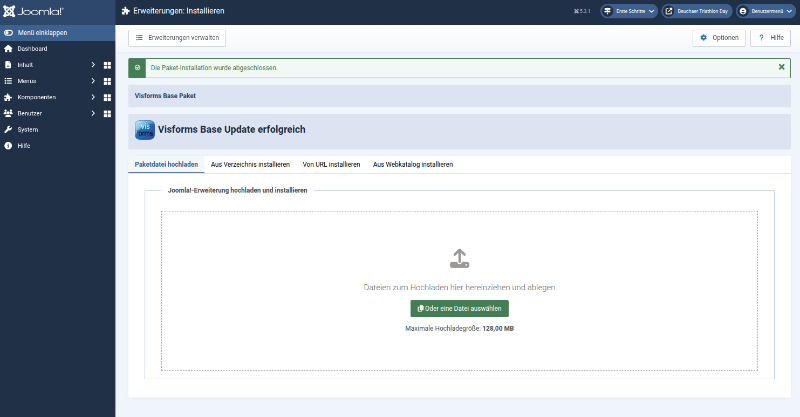Click the external link icon in header
The height and width of the screenshot is (417, 800).
[668, 11]
